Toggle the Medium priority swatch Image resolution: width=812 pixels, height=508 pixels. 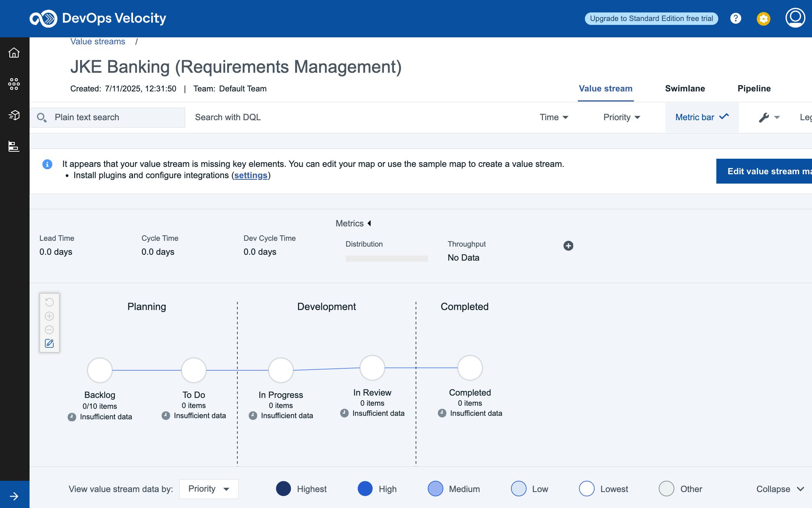point(436,489)
